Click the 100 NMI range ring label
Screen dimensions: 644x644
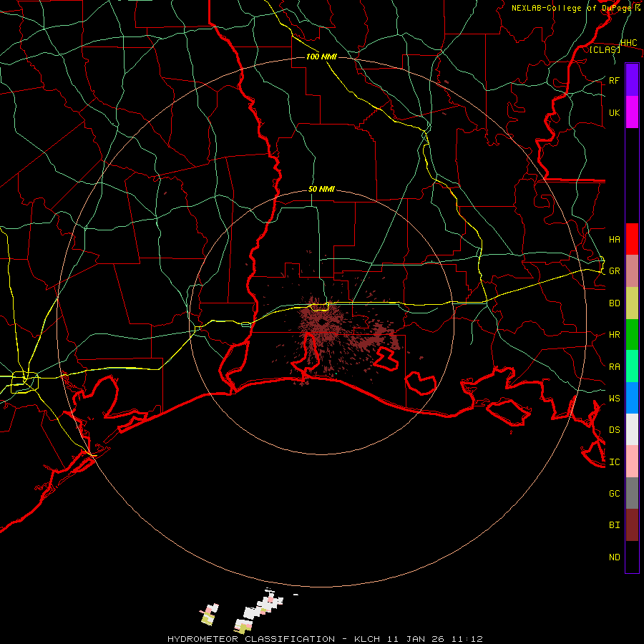tap(321, 57)
